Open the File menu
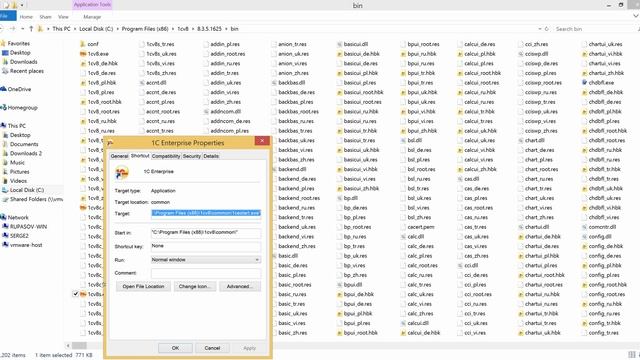Screen dimensions: 640x360 click(7, 16)
